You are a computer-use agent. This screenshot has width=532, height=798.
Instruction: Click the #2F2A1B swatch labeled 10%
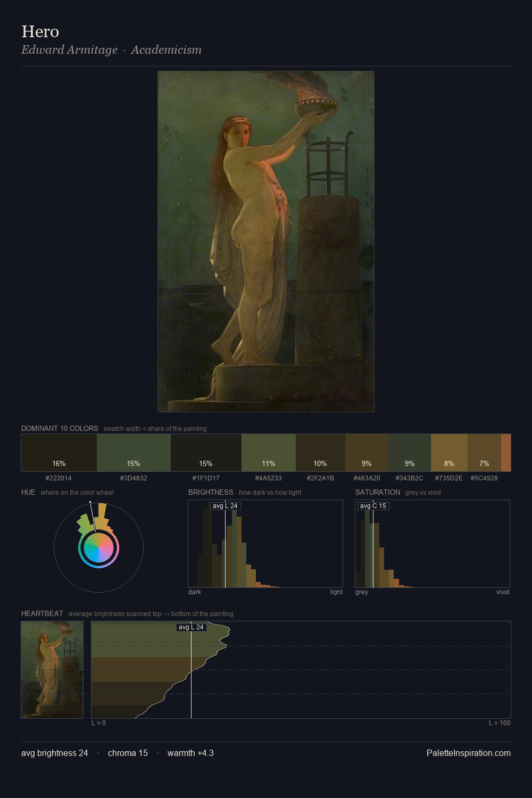[x=320, y=453]
